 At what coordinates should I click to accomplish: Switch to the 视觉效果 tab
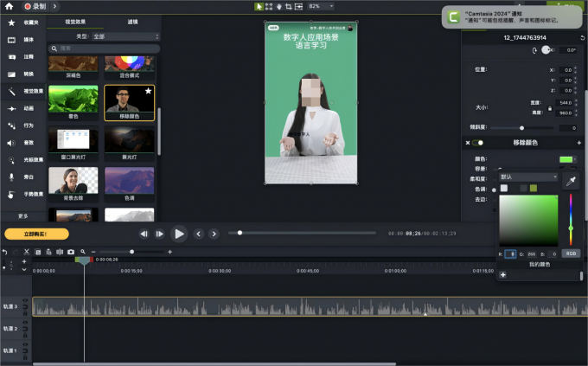(75, 22)
